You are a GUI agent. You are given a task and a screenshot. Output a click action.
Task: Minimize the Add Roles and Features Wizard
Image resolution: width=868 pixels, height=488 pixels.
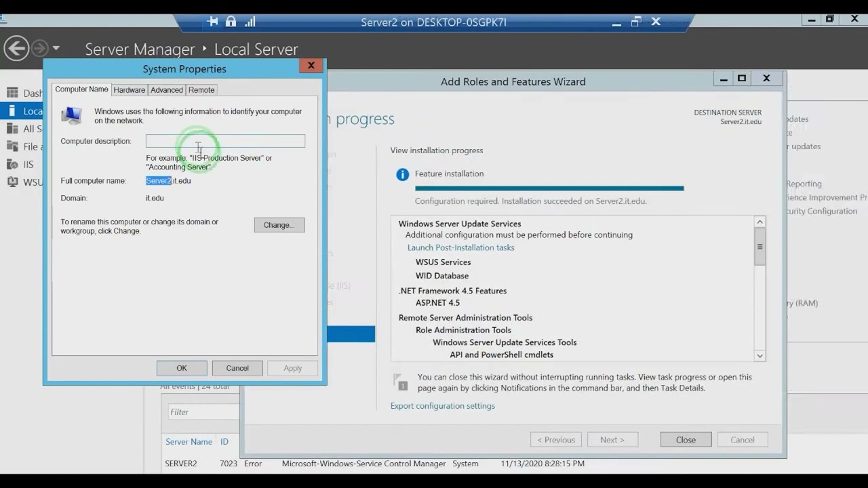click(x=724, y=79)
